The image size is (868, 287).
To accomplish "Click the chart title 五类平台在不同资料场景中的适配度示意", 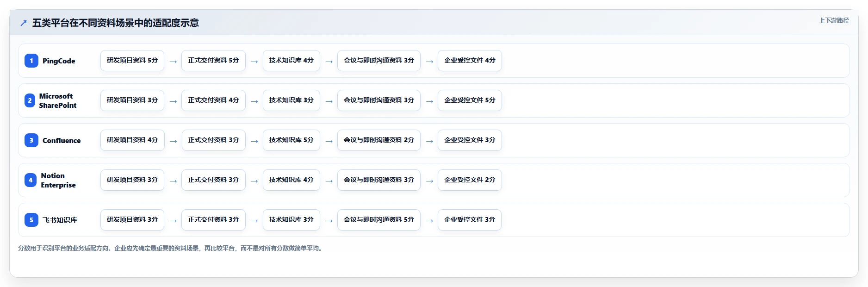I will (116, 23).
